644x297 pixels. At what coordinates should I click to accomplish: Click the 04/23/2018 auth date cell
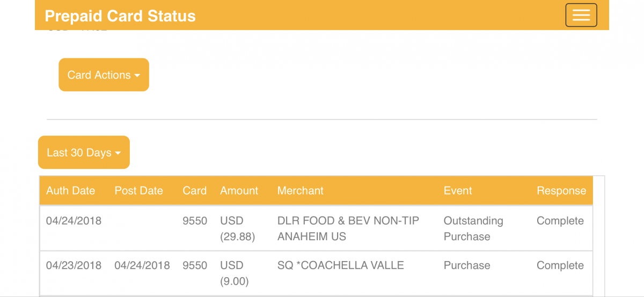pyautogui.click(x=74, y=265)
